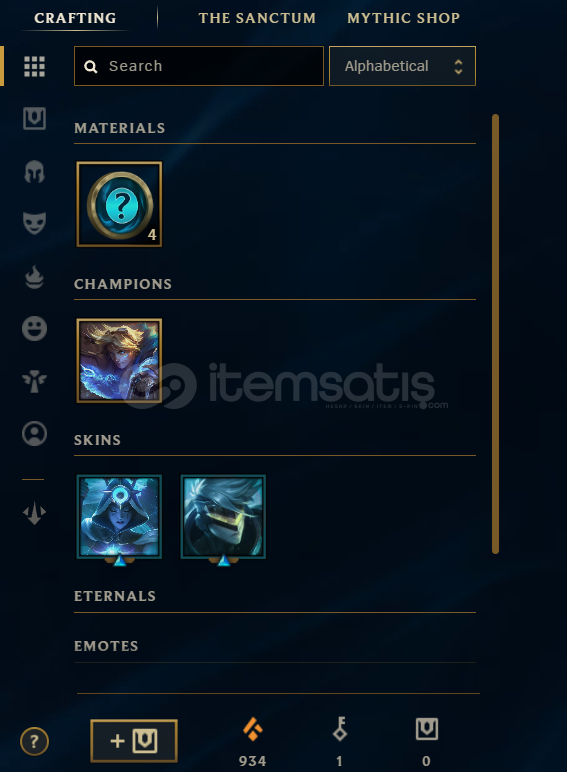This screenshot has width=567, height=772.
Task: Click the loot list vertical scrollbar
Action: [x=495, y=334]
